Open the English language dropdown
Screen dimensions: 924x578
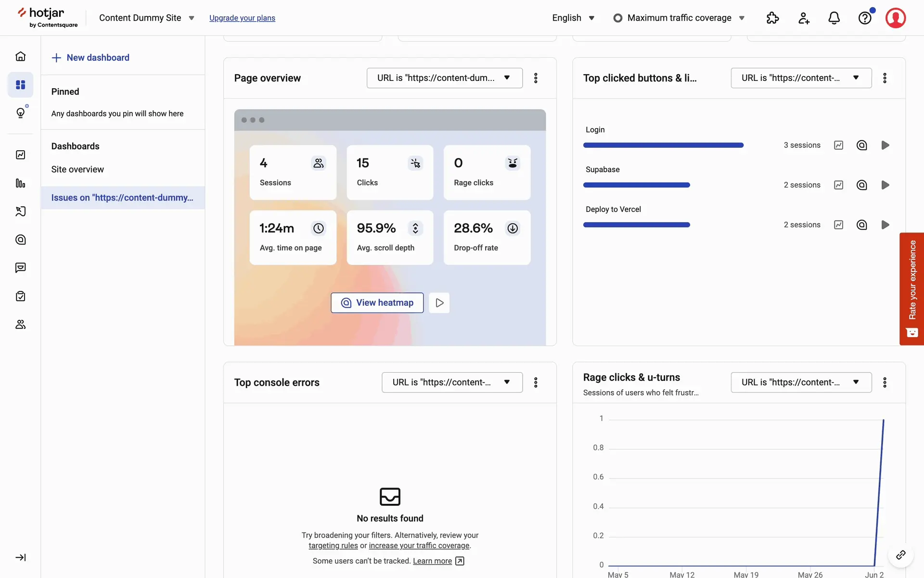point(573,18)
